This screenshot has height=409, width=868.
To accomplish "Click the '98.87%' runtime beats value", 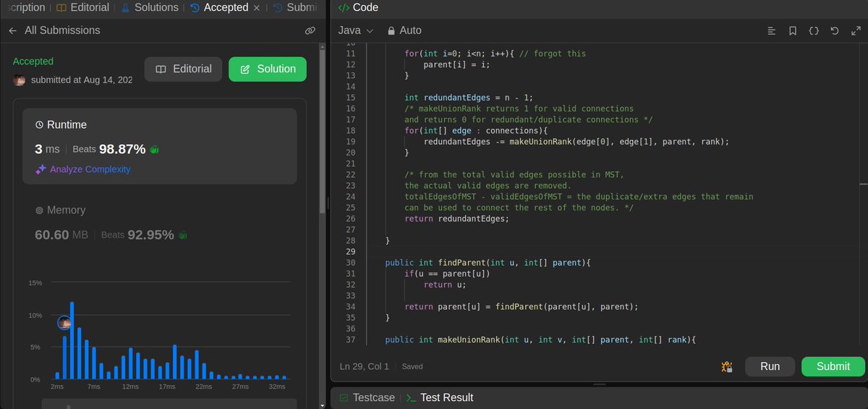I will [122, 149].
